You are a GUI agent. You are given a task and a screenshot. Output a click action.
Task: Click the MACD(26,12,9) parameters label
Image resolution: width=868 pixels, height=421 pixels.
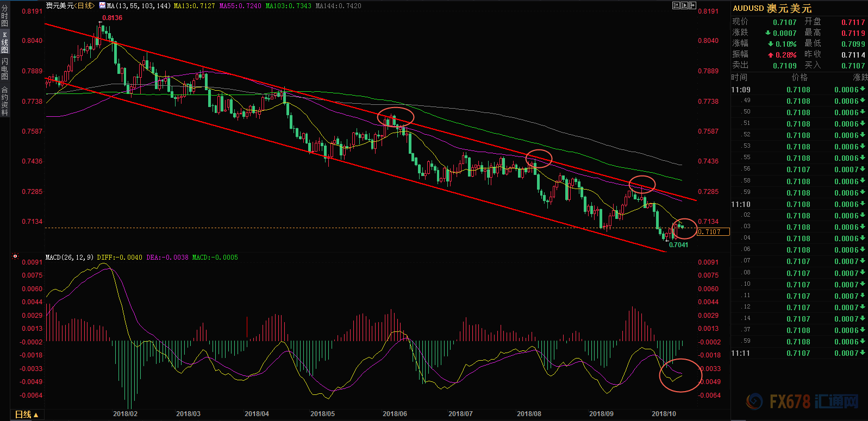pos(70,257)
